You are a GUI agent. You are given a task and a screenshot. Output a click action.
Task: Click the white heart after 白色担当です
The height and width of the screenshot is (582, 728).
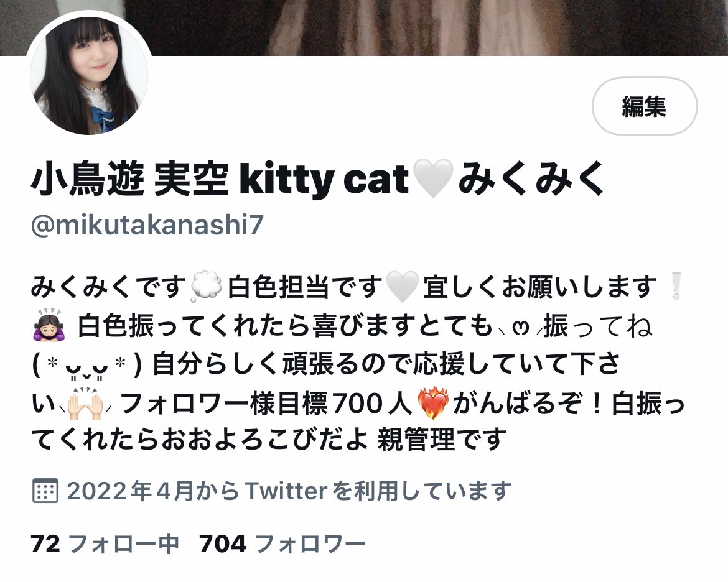coord(403,287)
